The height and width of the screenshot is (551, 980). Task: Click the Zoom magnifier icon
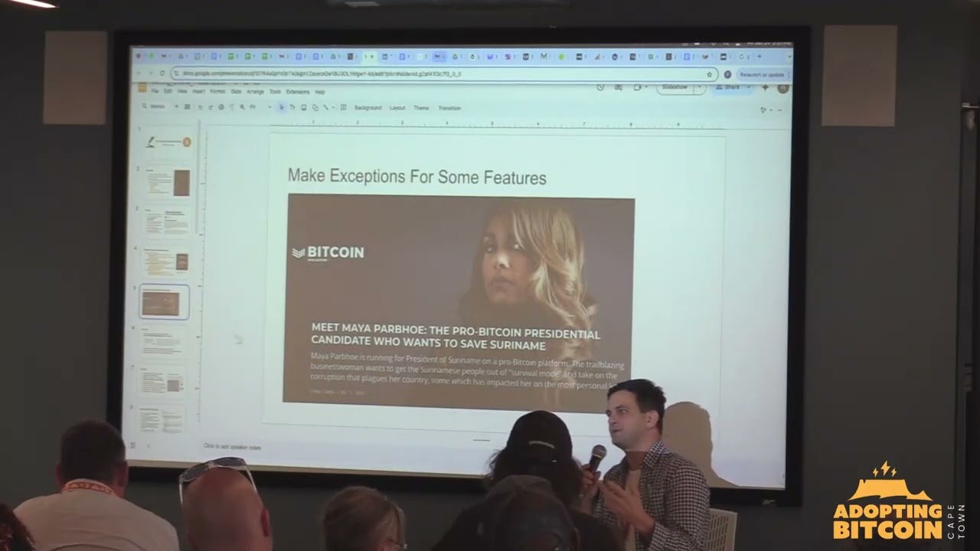coord(243,107)
